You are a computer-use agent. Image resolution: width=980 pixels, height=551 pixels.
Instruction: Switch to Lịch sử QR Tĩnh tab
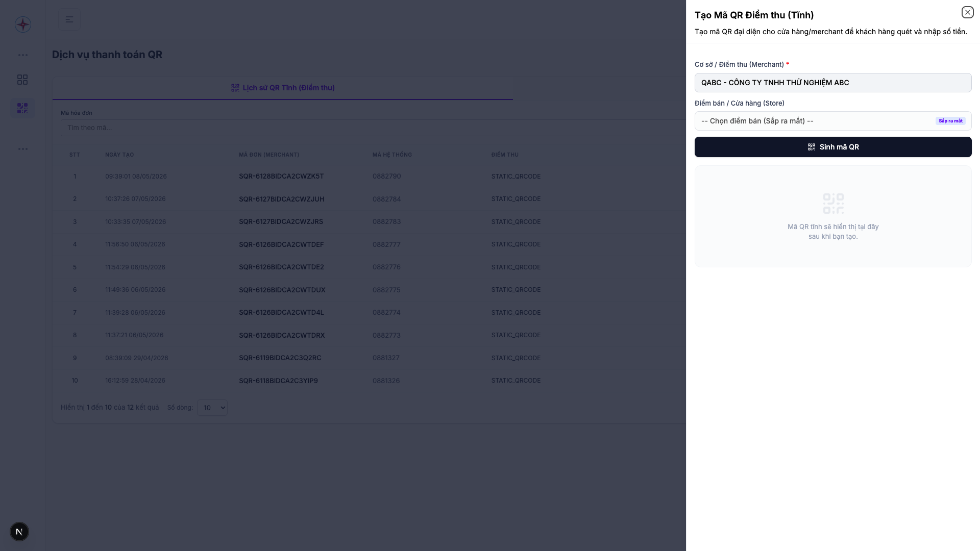point(283,88)
